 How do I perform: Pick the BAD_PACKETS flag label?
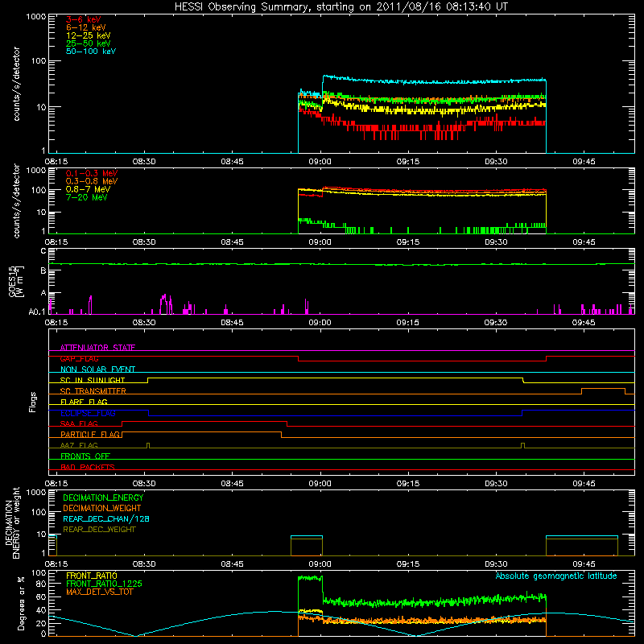pos(88,467)
